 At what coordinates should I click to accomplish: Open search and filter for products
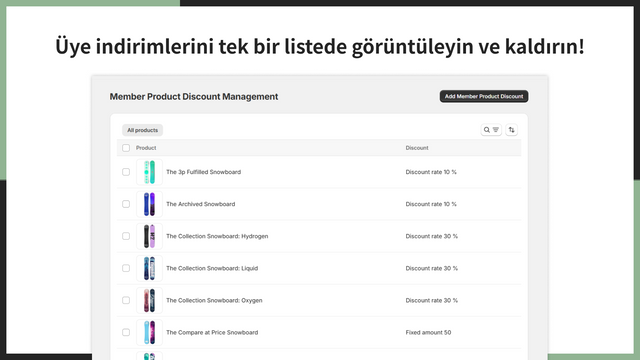[491, 130]
